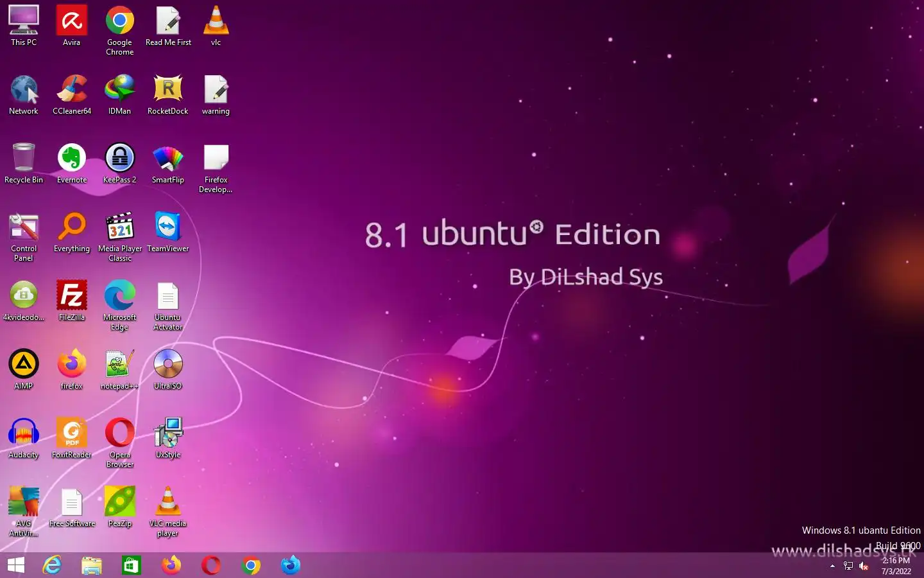This screenshot has height=578, width=924.
Task: Select the Ubuntu Actvator file
Action: point(168,306)
